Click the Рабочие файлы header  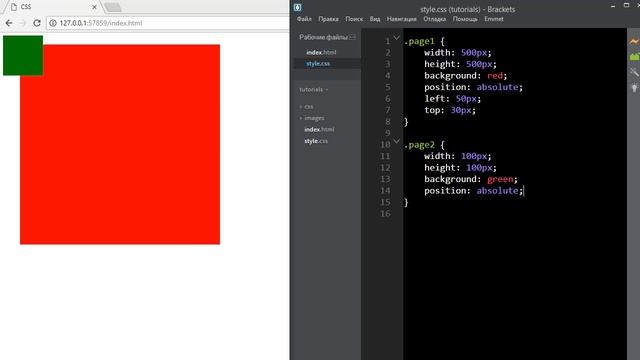pyautogui.click(x=323, y=37)
